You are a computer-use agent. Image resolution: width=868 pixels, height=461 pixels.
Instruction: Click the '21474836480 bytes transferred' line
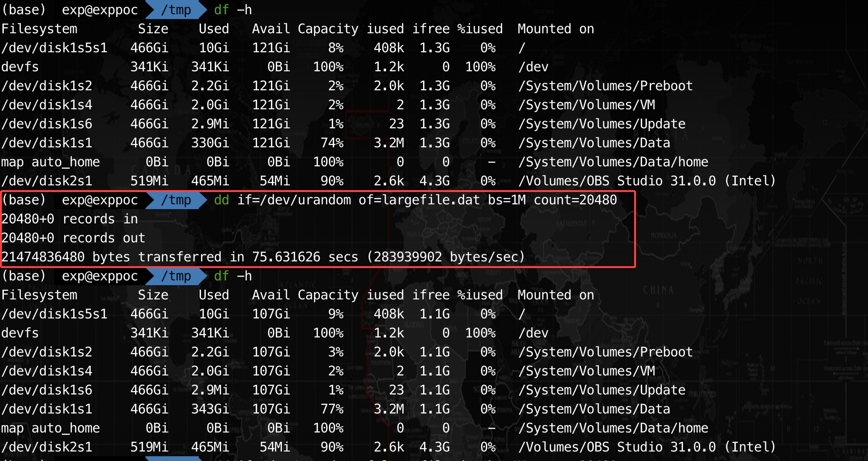[263, 257]
